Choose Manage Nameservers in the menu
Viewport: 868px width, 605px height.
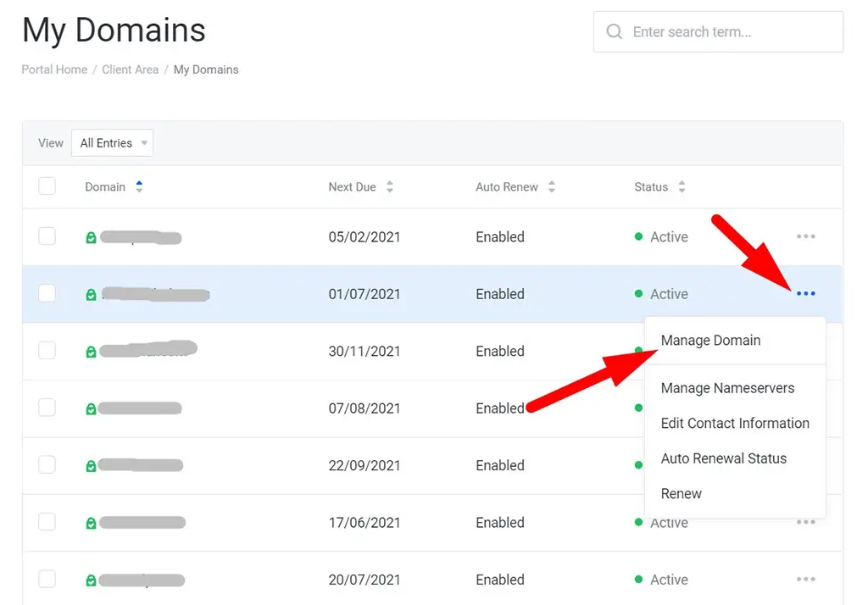pos(727,388)
